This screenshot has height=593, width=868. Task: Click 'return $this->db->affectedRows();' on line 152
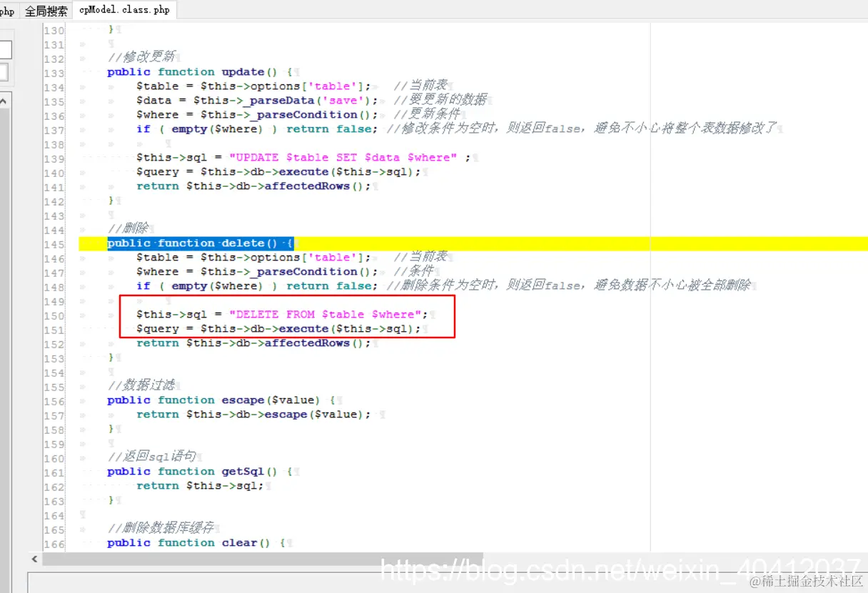point(254,343)
